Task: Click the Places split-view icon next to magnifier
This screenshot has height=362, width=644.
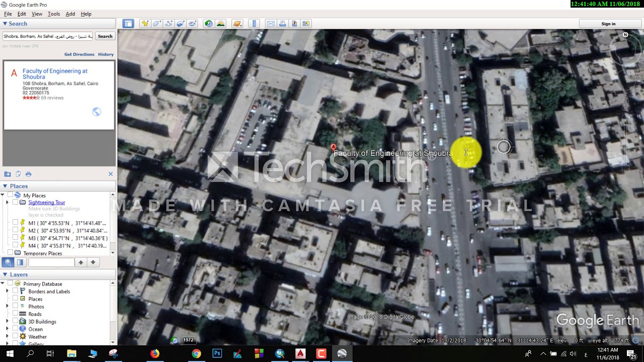Action: (20, 262)
